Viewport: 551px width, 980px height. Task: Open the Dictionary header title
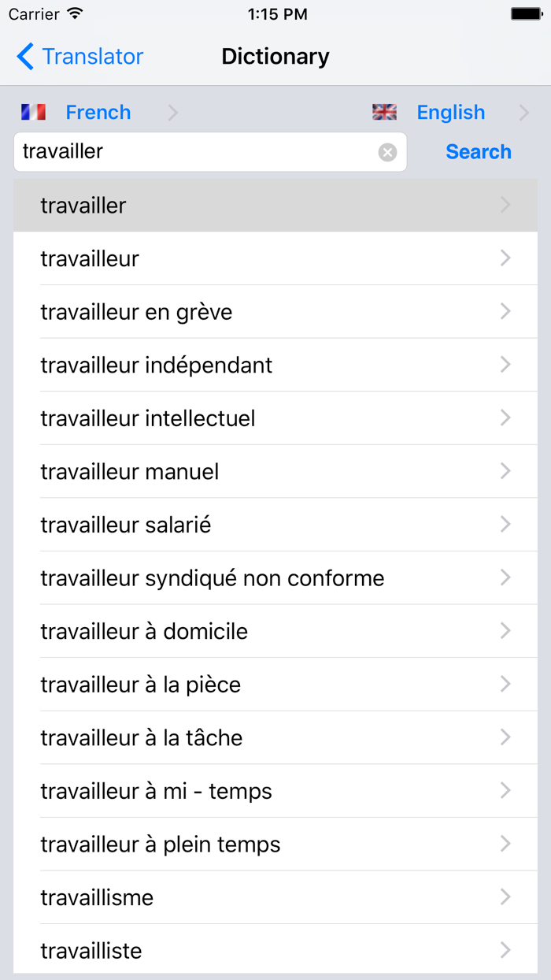click(275, 56)
